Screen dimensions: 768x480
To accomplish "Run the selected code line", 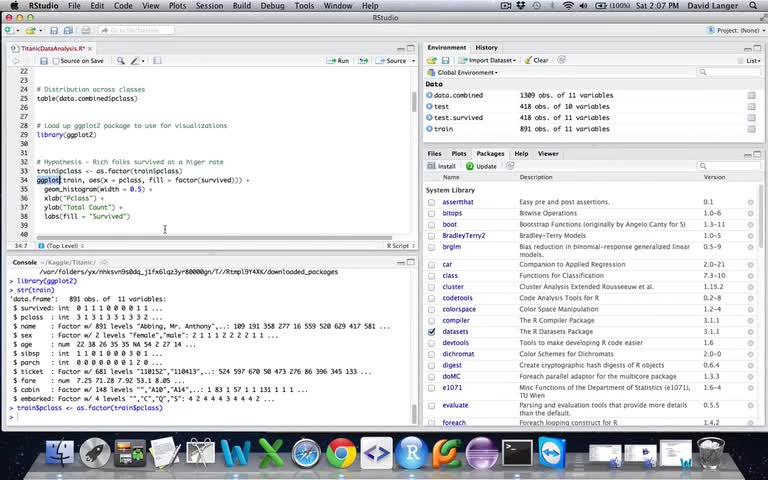I will pyautogui.click(x=338, y=61).
